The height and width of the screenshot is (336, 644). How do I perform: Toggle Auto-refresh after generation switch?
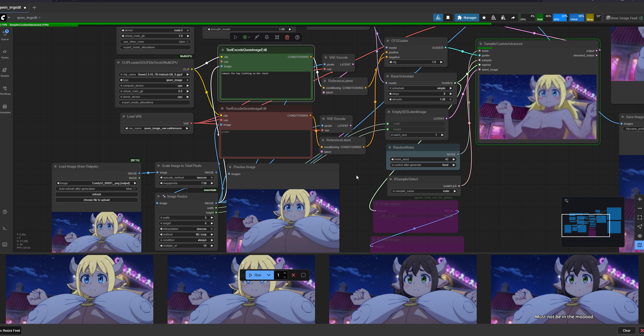tap(134, 189)
